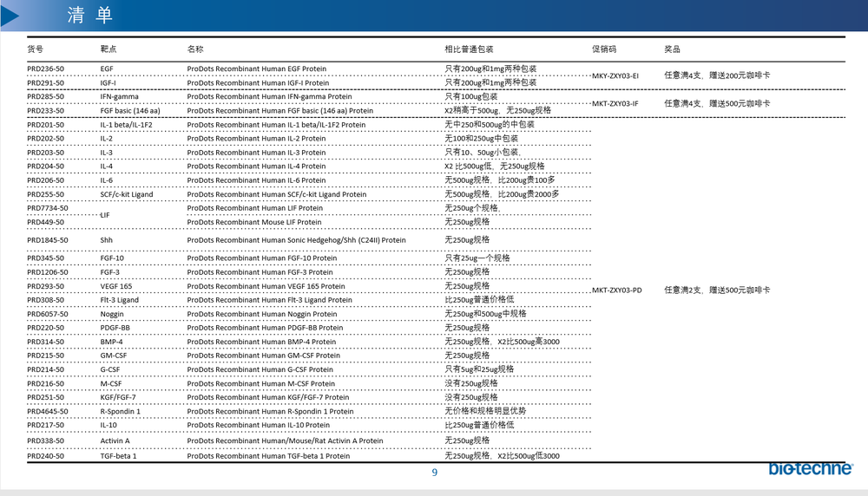Click the note 只有100ug包装
The width and height of the screenshot is (868, 496).
(471, 97)
